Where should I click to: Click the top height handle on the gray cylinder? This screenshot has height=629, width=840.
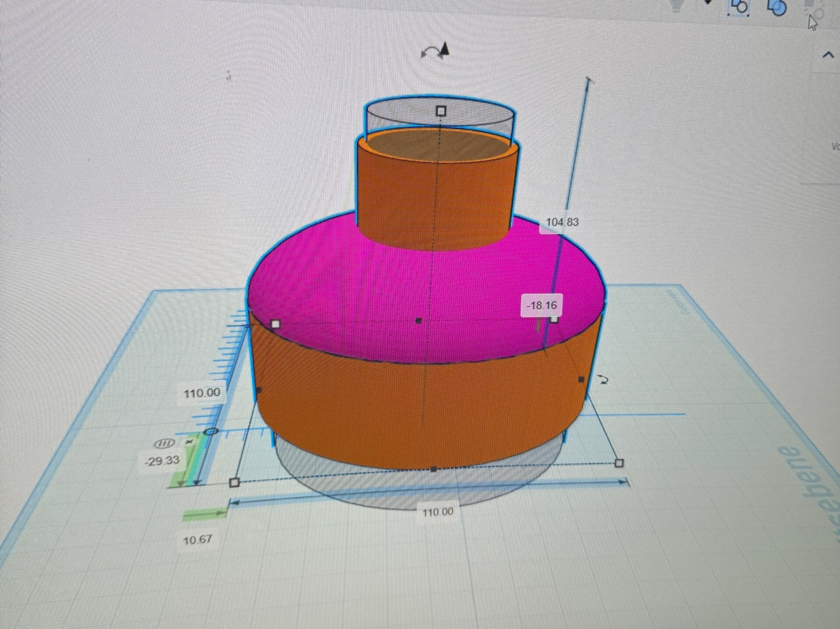(441, 111)
